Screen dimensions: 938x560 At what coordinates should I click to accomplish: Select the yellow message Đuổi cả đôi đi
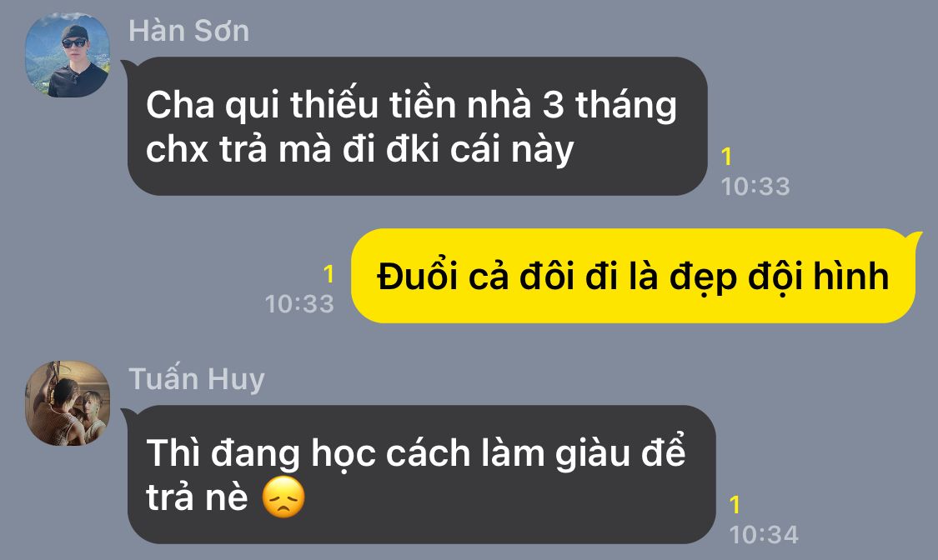point(634,276)
